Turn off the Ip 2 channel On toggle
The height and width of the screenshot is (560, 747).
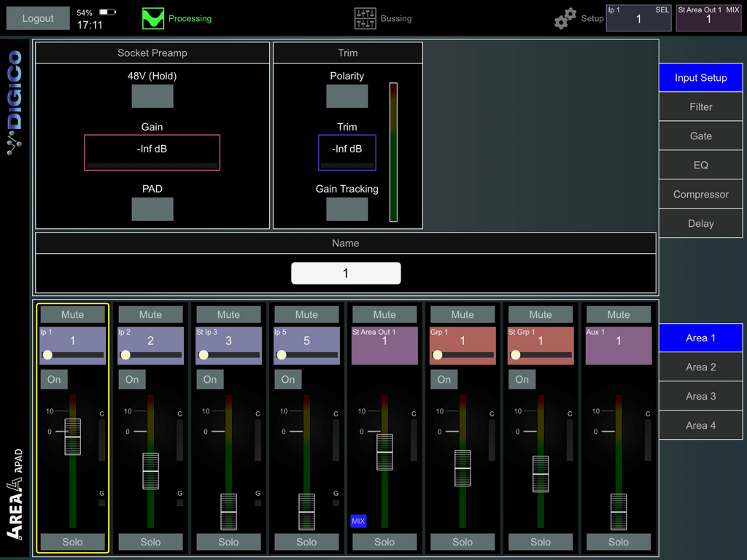click(132, 379)
